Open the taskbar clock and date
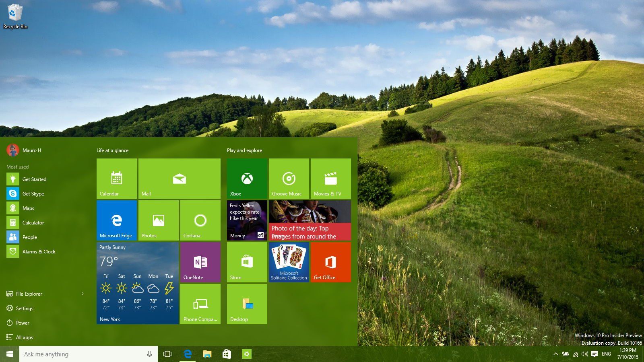The image size is (644, 362). click(x=628, y=354)
